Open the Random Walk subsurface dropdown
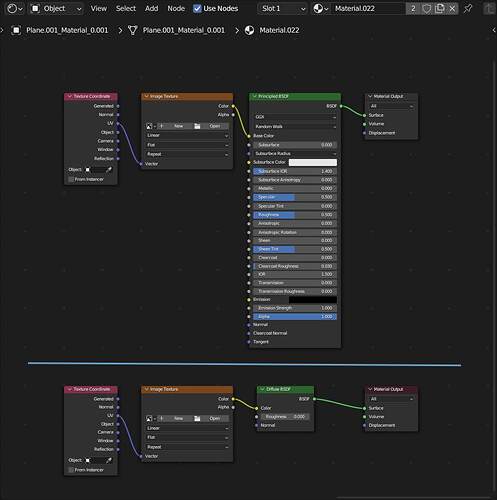This screenshot has width=497, height=500. [x=295, y=127]
